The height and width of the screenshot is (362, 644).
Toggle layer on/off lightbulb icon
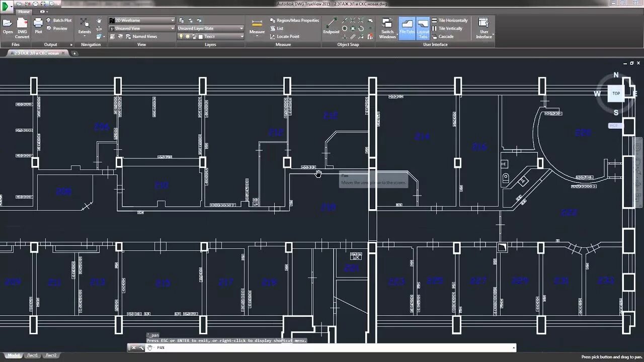(x=181, y=36)
